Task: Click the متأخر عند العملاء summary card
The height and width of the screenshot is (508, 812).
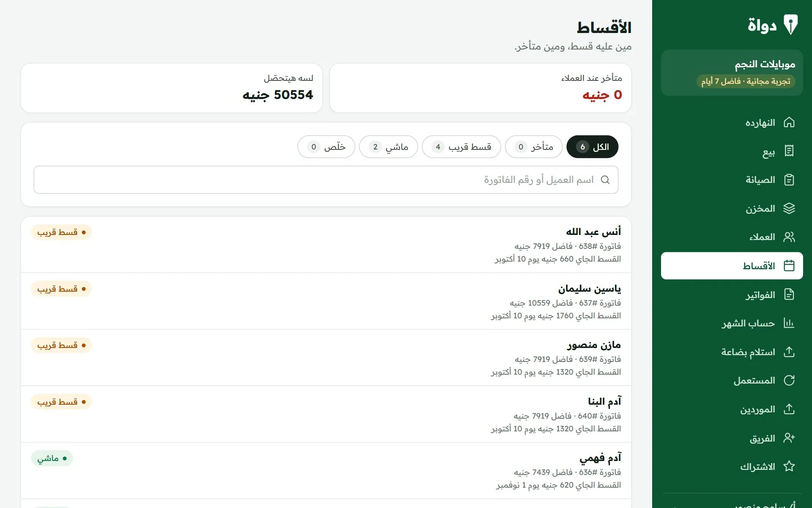Action: (480, 88)
